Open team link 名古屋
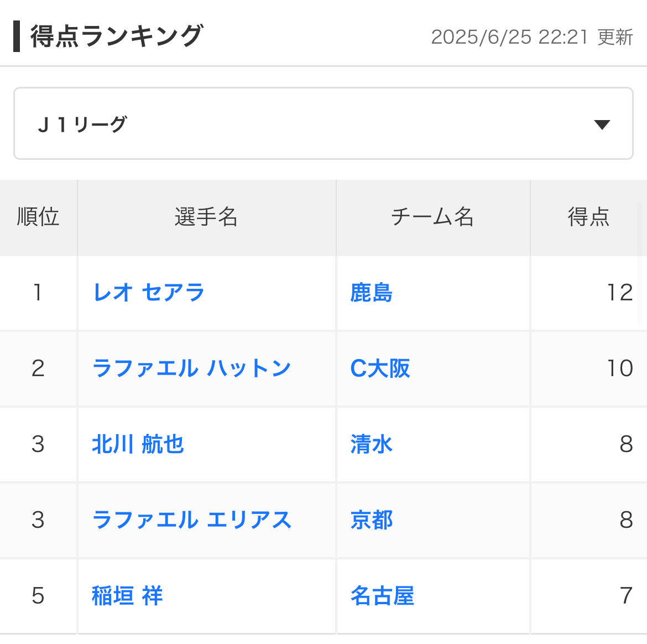647x644 pixels. tap(382, 596)
